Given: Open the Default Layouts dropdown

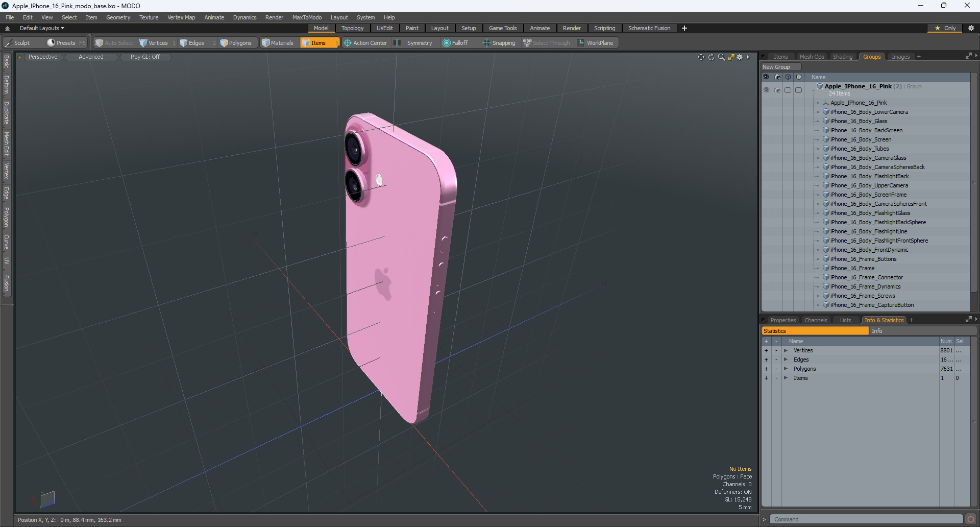Looking at the screenshot, I should 42,28.
